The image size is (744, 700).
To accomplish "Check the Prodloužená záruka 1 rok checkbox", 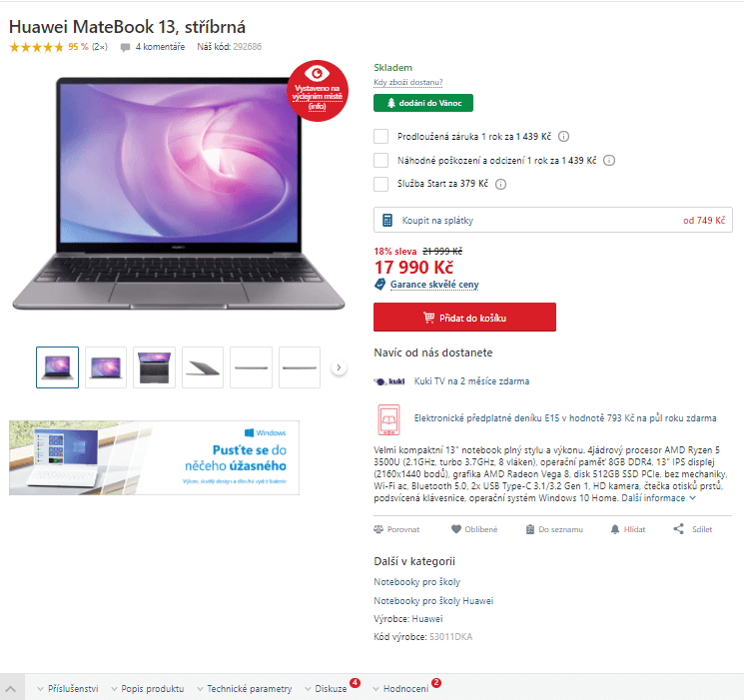I will [381, 136].
